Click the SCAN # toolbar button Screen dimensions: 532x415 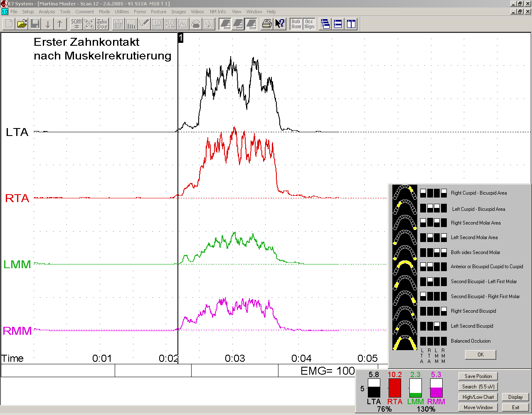pyautogui.click(x=76, y=24)
